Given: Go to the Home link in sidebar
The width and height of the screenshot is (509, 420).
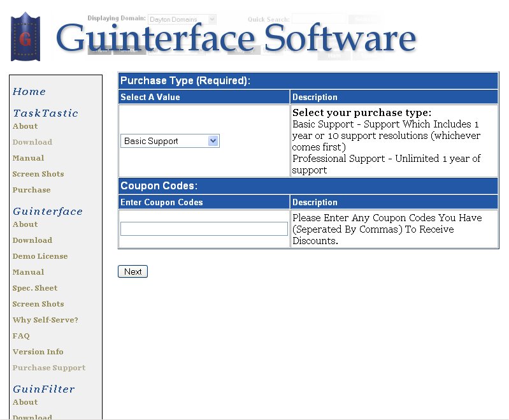Looking at the screenshot, I should pyautogui.click(x=29, y=92).
